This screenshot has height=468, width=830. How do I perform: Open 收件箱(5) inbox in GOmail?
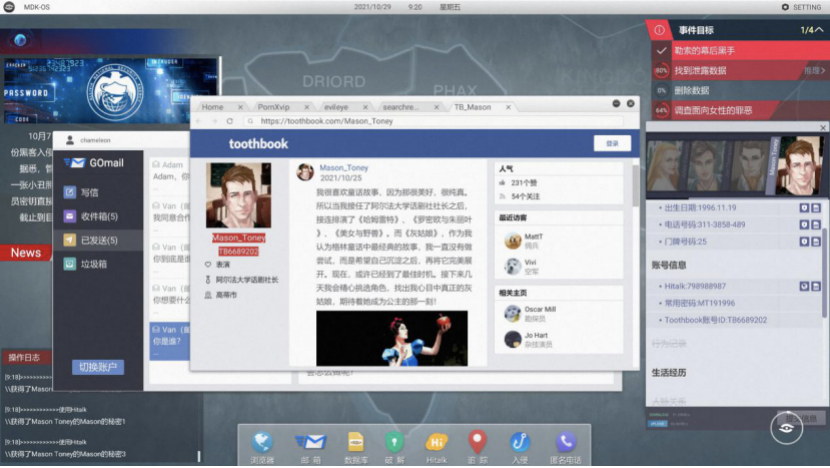(x=98, y=216)
